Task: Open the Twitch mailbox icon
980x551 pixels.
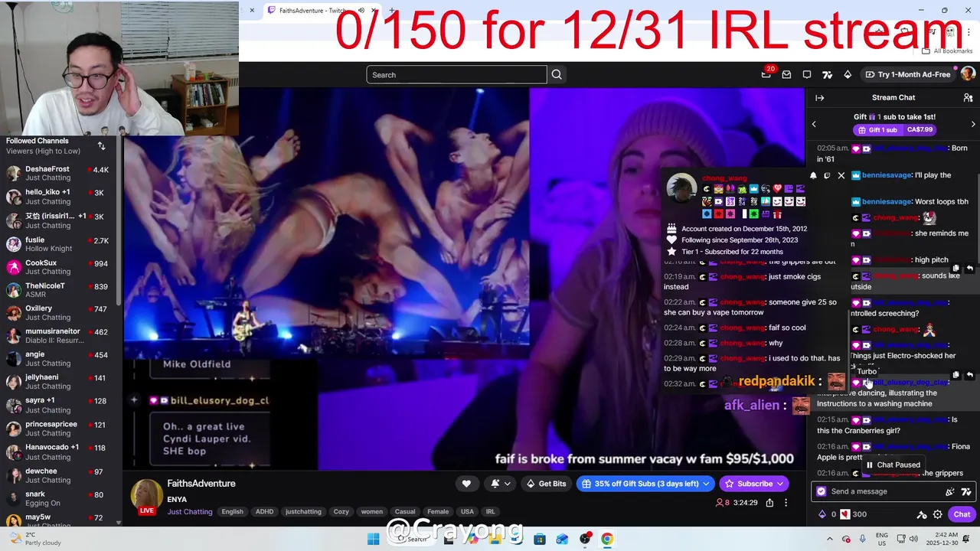Action: click(x=786, y=74)
